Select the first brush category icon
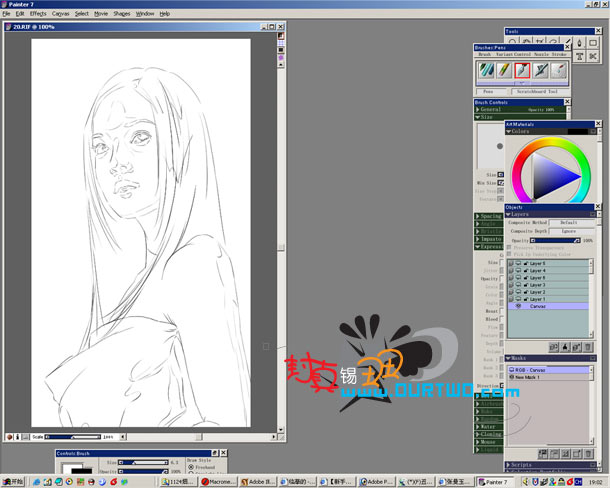Image resolution: width=610 pixels, height=488 pixels. tap(486, 70)
